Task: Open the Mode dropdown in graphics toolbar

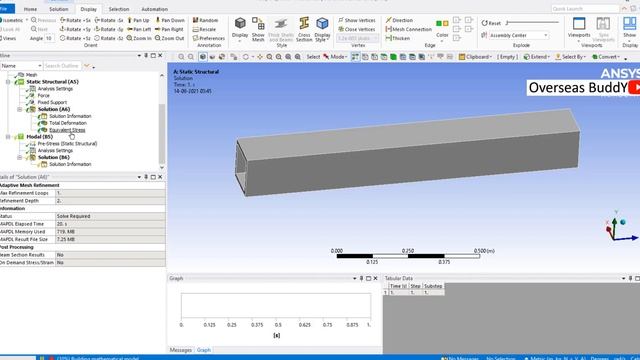Action: point(335,57)
